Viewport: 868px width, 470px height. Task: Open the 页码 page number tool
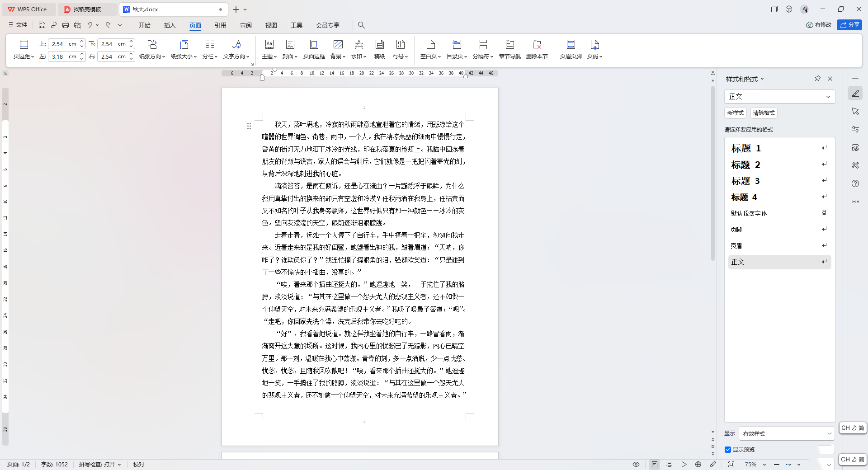[594, 49]
